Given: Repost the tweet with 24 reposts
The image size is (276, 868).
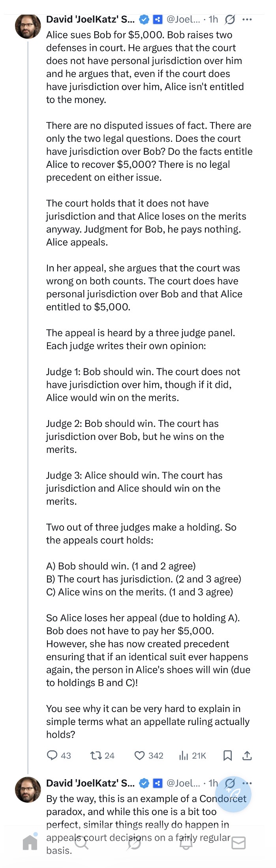Looking at the screenshot, I should pyautogui.click(x=96, y=755).
